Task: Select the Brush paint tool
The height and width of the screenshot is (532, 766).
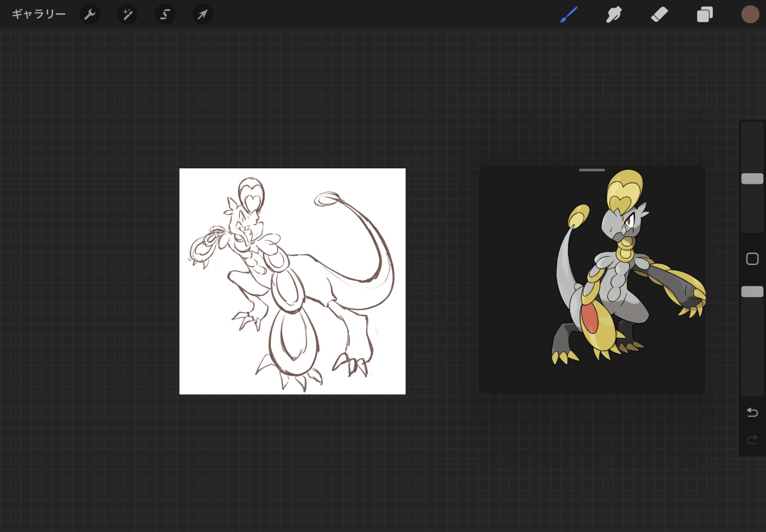Action: pyautogui.click(x=568, y=15)
